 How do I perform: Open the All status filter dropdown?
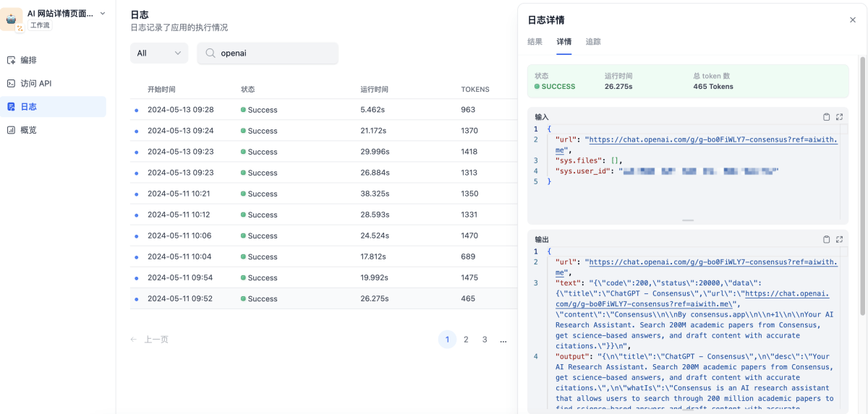(x=159, y=53)
